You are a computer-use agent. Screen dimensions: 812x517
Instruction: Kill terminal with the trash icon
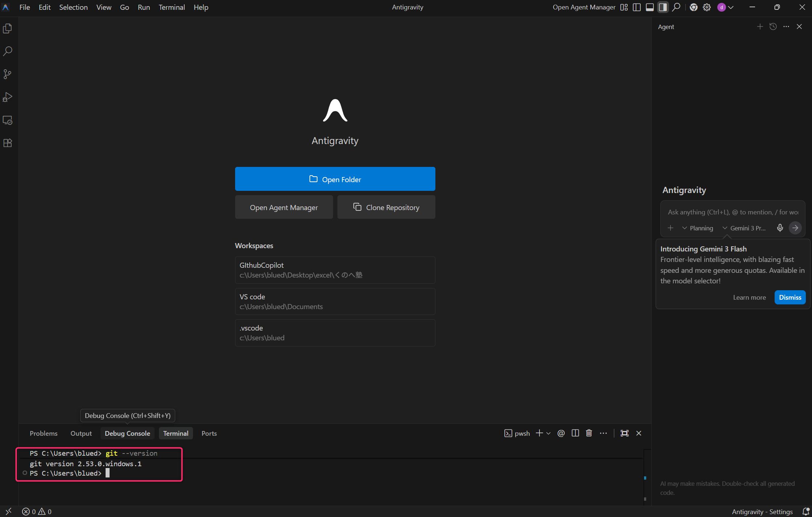(x=589, y=433)
